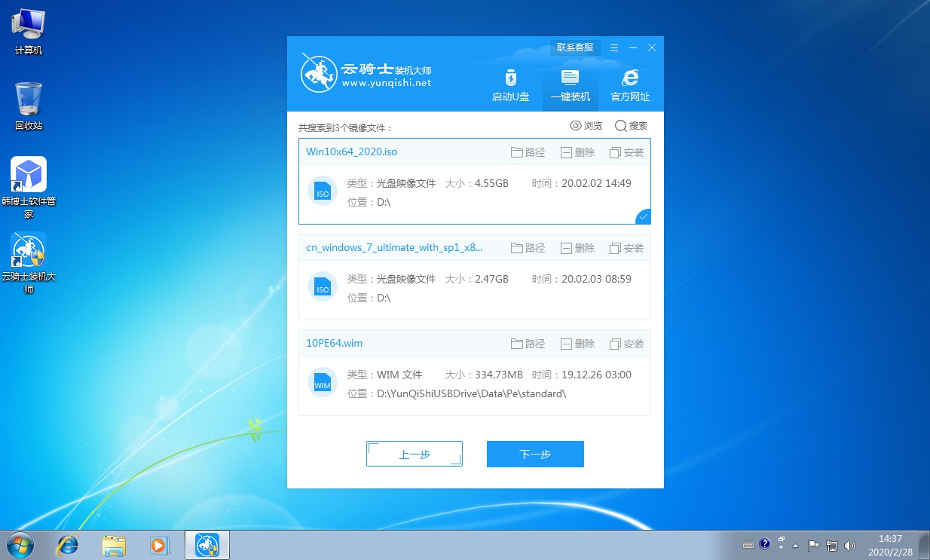Click the 浏览 eye icon button

586,126
